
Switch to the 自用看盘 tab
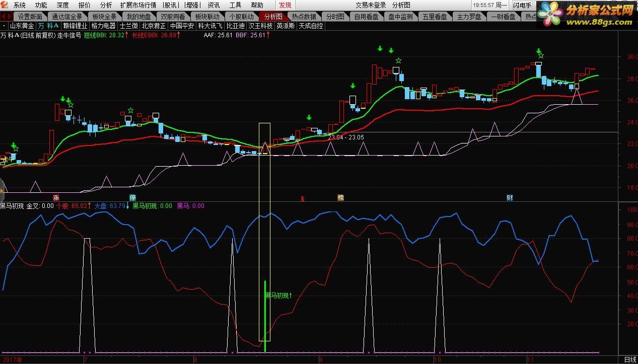click(366, 17)
